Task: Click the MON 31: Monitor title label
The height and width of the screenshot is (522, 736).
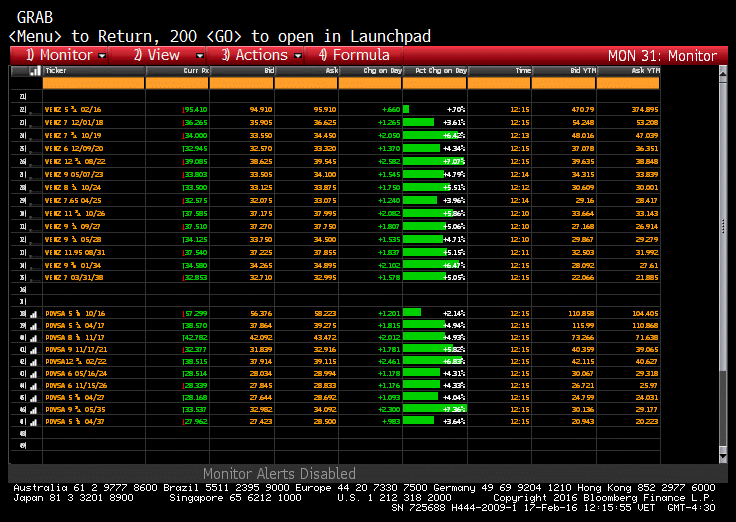Action: coord(662,56)
